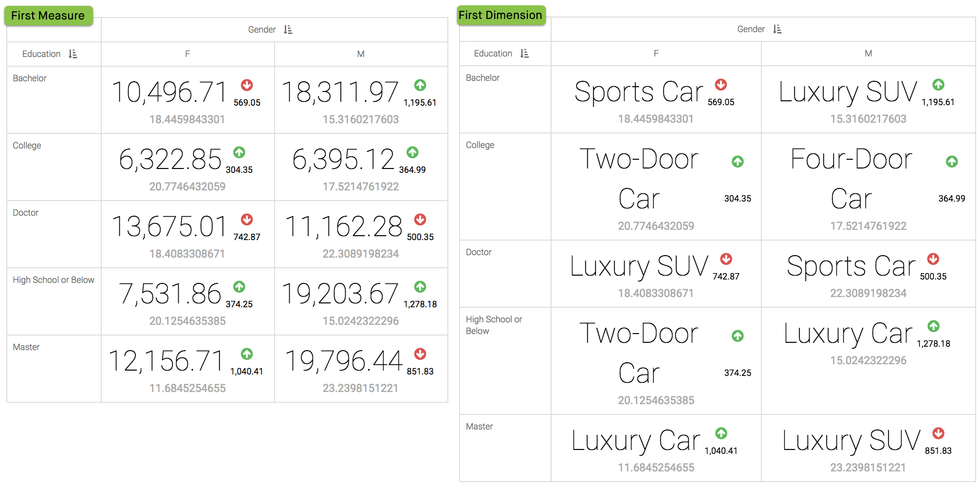980x486 pixels.
Task: Click the Education sort icon in First Measure table
Action: point(73,54)
